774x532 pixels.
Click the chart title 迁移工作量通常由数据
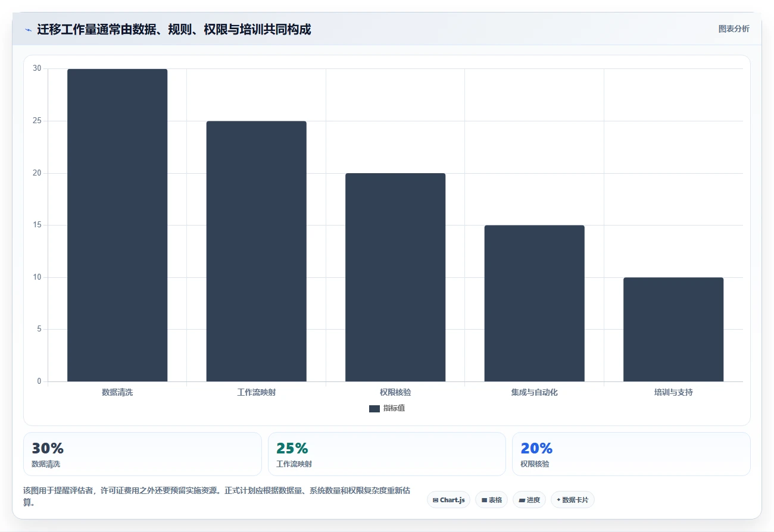click(x=174, y=29)
